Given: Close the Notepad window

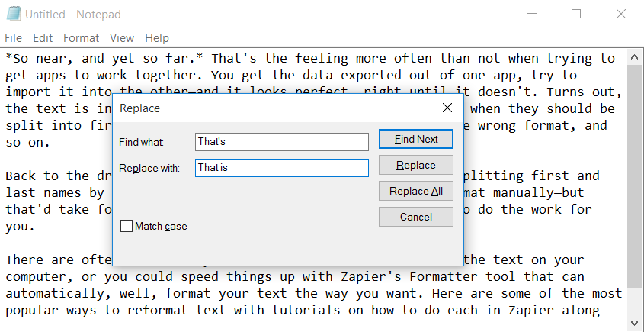Looking at the screenshot, I should coord(621,14).
